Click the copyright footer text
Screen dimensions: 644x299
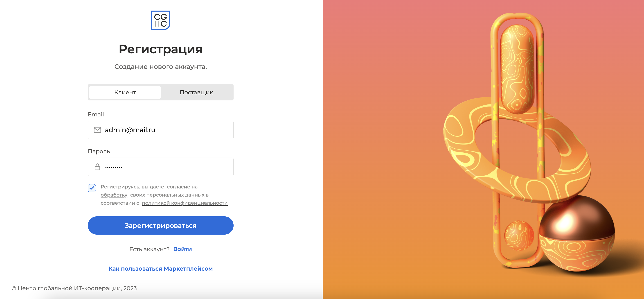pyautogui.click(x=74, y=288)
